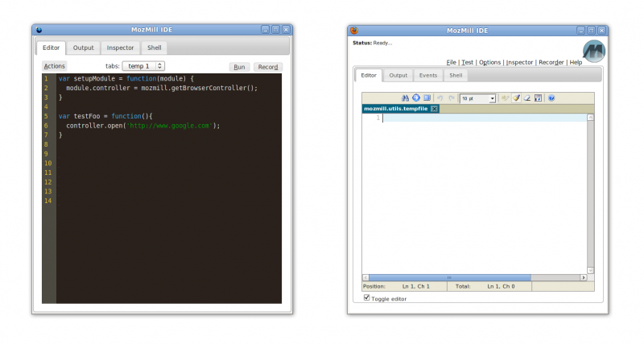Click the MozMill logo in right window

pos(594,52)
